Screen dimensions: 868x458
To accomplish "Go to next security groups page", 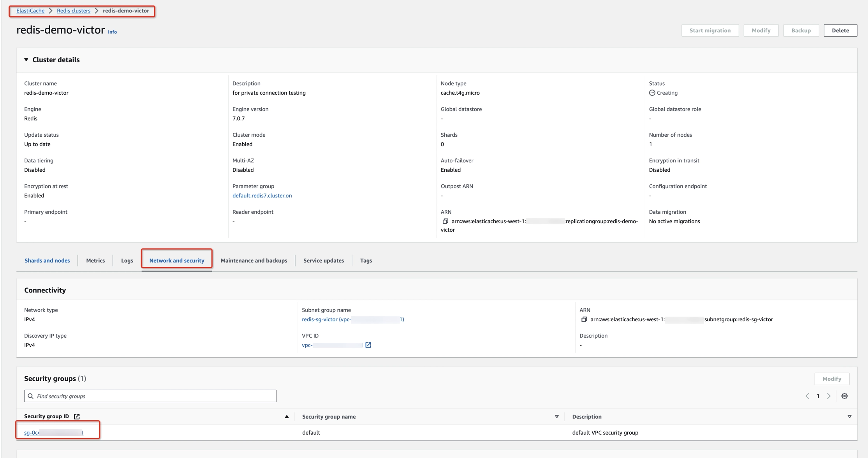I will pyautogui.click(x=829, y=396).
